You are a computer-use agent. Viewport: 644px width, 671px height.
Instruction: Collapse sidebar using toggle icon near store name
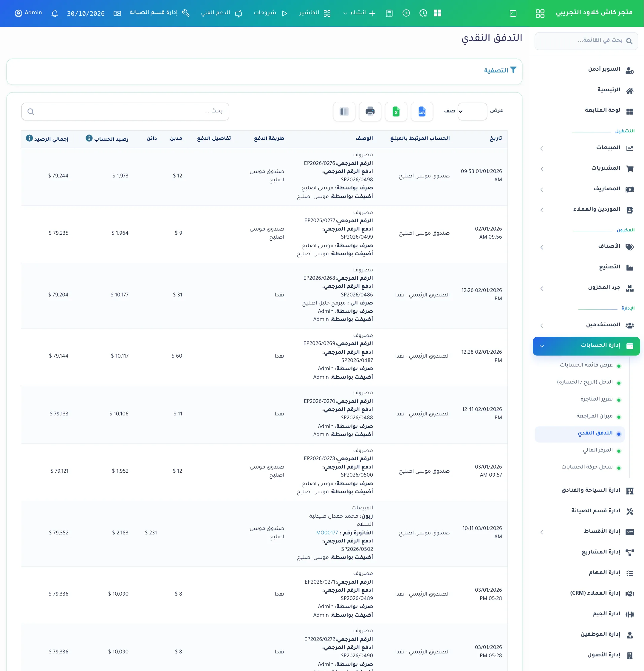(x=513, y=13)
